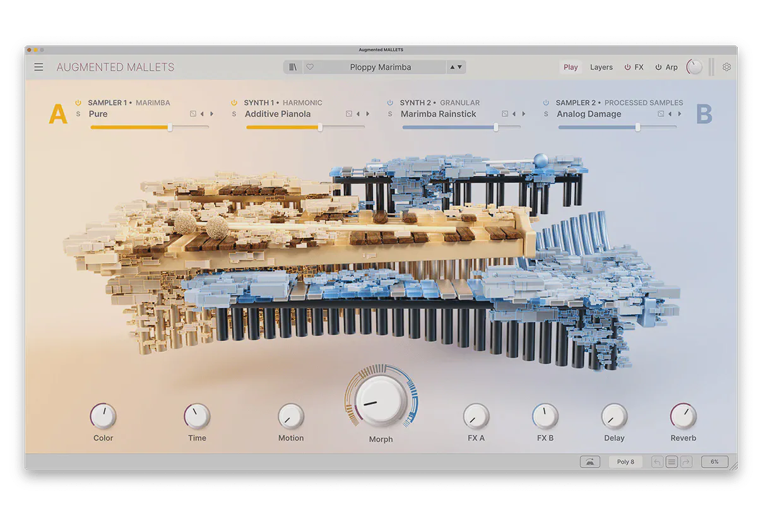Toggle the FX power switch in header
This screenshot has width=763, height=532.
(x=627, y=67)
